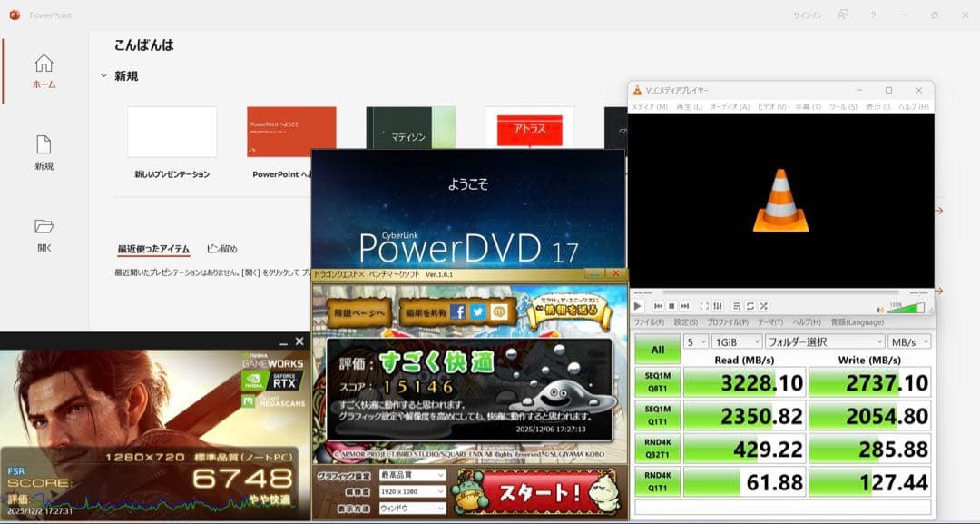This screenshot has width=980, height=524.
Task: Open test size dropdown showing 1GiB
Action: [737, 342]
